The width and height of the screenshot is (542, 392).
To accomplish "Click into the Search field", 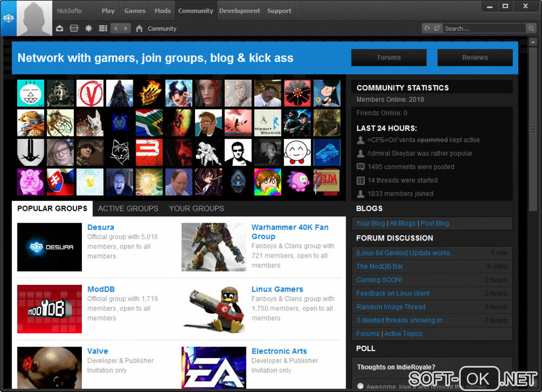I will (484, 28).
